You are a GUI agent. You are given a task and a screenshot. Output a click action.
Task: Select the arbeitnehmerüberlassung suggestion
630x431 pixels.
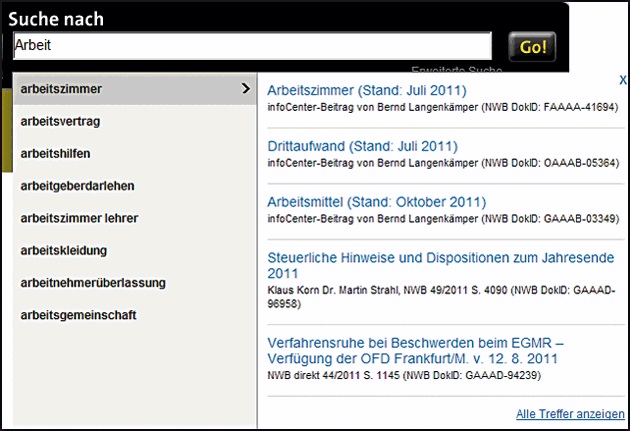point(93,283)
